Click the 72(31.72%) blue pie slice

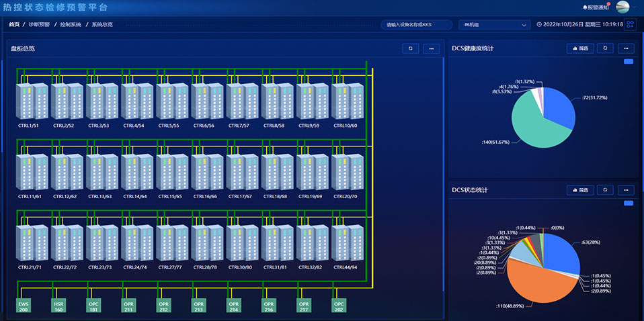559,107
